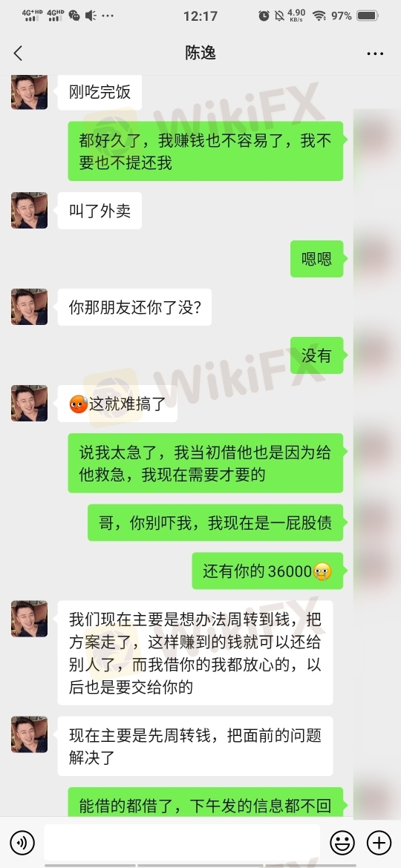Screen dimensions: 401x868
Task: Tap the angry emoji in 这就难搞了
Action: (x=78, y=404)
